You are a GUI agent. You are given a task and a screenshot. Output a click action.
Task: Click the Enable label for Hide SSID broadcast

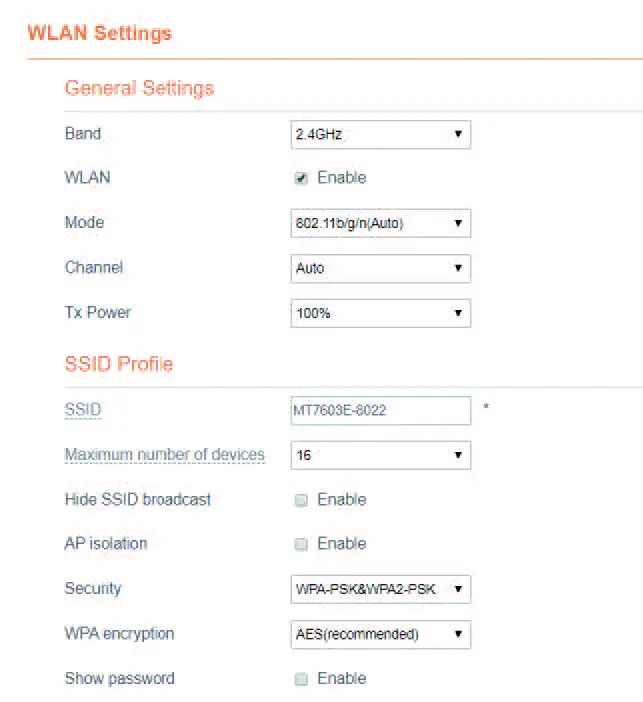click(x=342, y=500)
